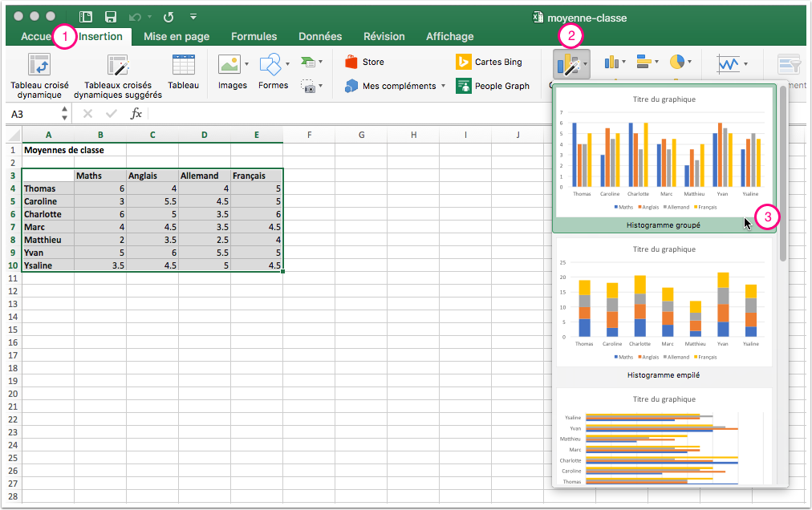
Task: Click the confirm checkmark in formula bar
Action: [x=111, y=113]
